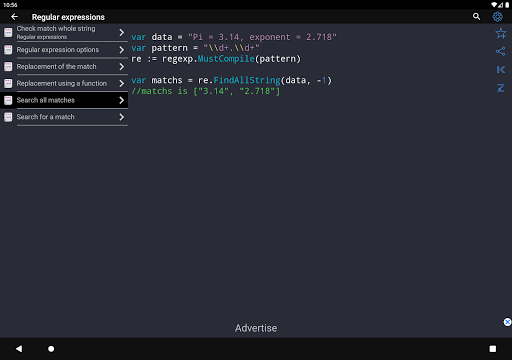Screen dimensions: 512x360
Task: Expand Replacement using a function chevron
Action: tap(122, 83)
